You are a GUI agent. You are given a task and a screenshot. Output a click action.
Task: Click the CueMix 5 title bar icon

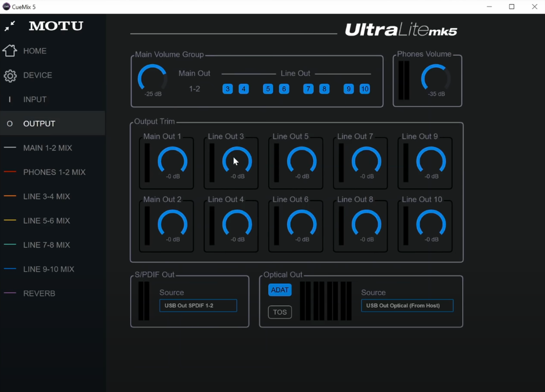6,7
